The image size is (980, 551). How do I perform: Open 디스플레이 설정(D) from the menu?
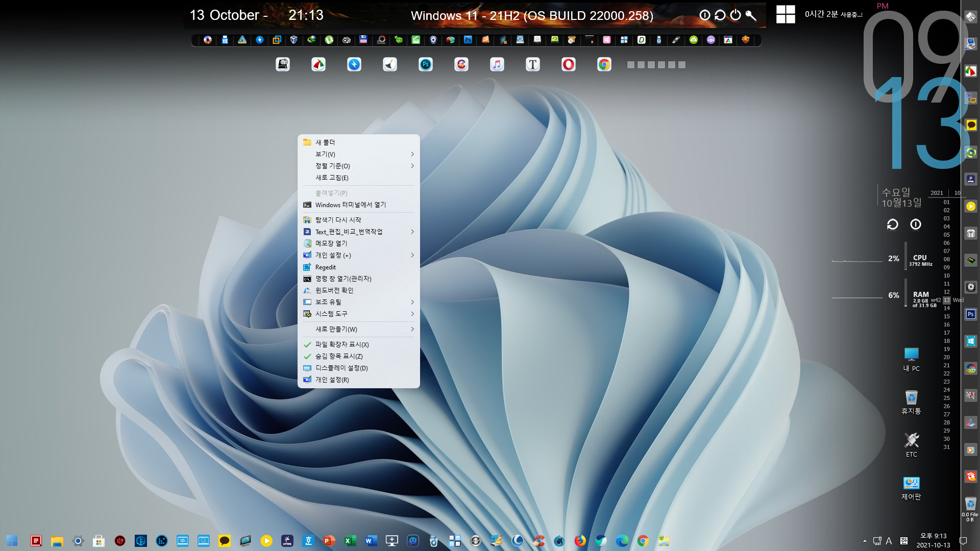pyautogui.click(x=359, y=368)
